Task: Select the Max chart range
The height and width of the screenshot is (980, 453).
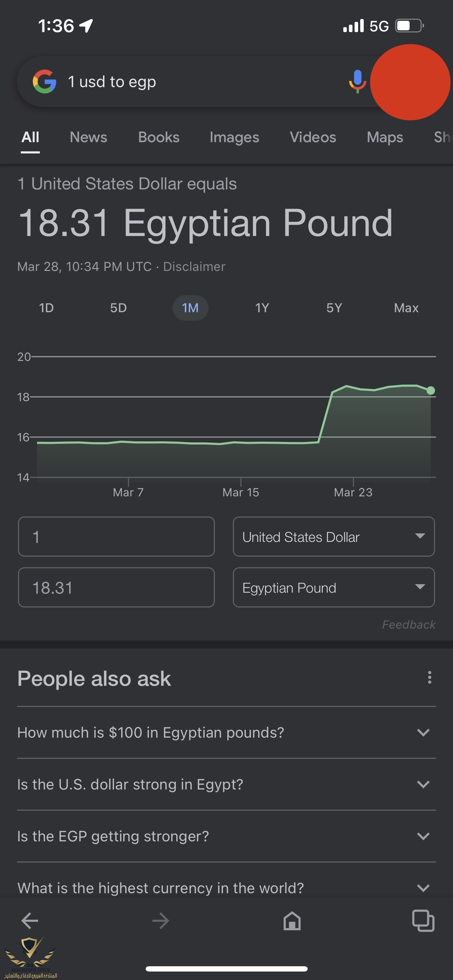Action: pos(406,308)
